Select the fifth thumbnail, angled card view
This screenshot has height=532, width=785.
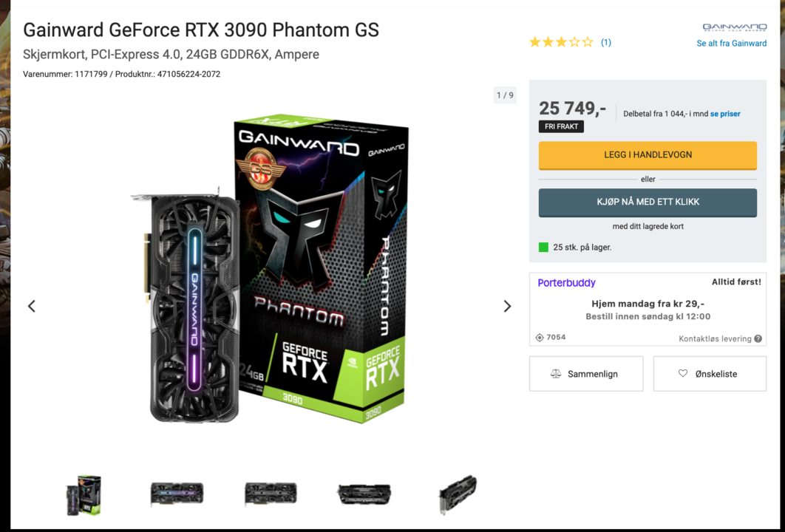coord(458,494)
